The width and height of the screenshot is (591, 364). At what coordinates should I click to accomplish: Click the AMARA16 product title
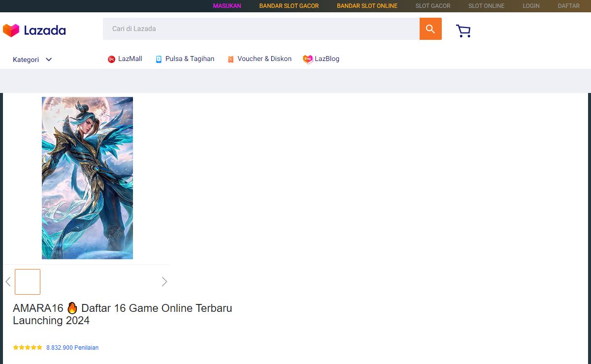pyautogui.click(x=122, y=314)
